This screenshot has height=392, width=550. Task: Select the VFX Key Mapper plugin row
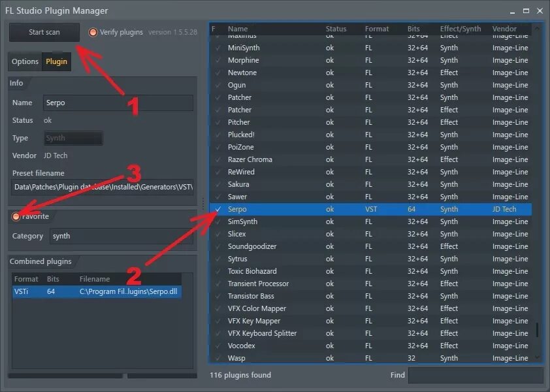tap(371, 321)
